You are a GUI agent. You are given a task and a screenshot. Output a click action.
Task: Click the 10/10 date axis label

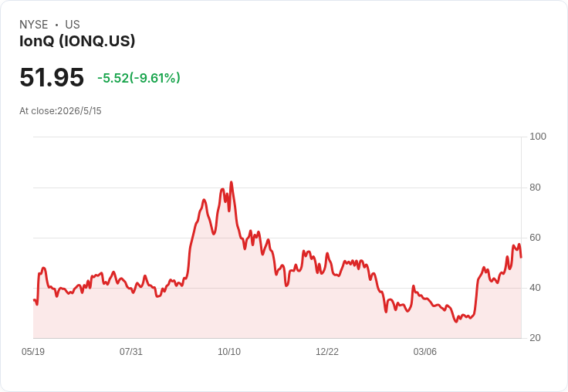(x=229, y=351)
